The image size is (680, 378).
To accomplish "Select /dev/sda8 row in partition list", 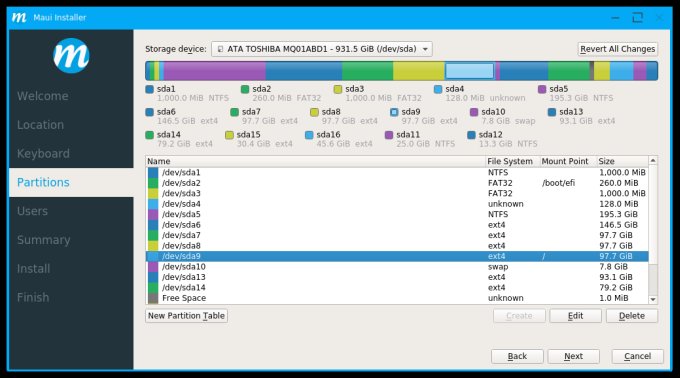I will (397, 245).
